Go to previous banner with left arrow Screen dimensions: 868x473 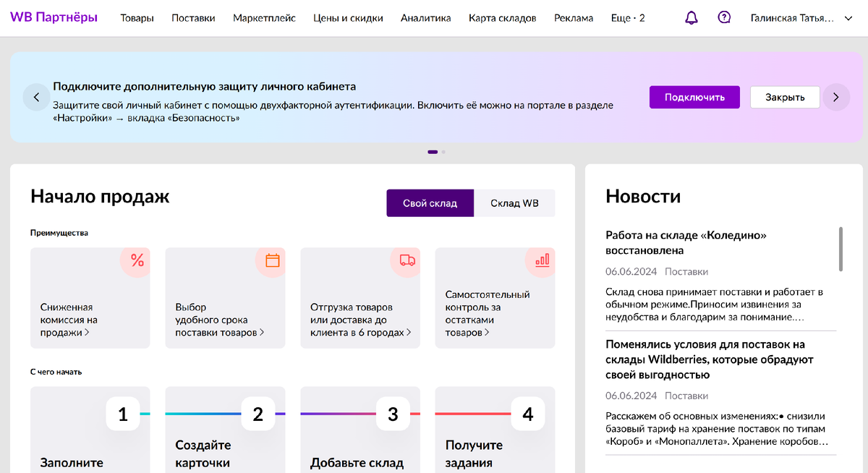[36, 97]
